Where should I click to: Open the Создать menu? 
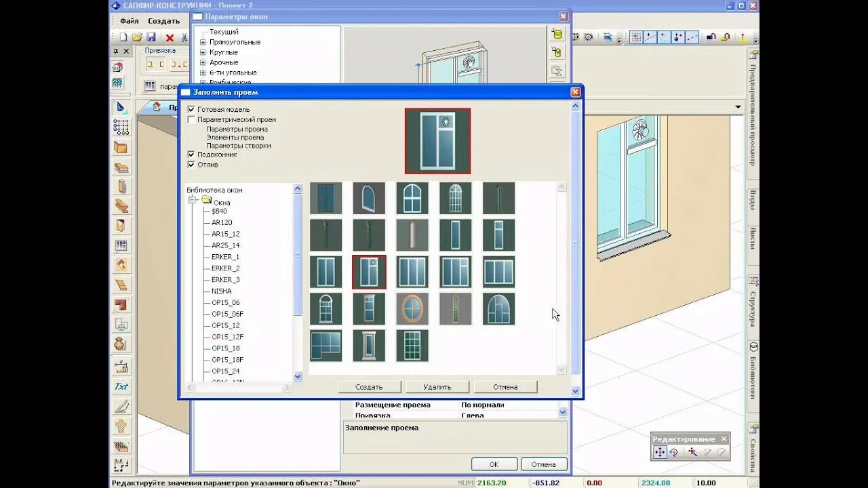[x=164, y=21]
